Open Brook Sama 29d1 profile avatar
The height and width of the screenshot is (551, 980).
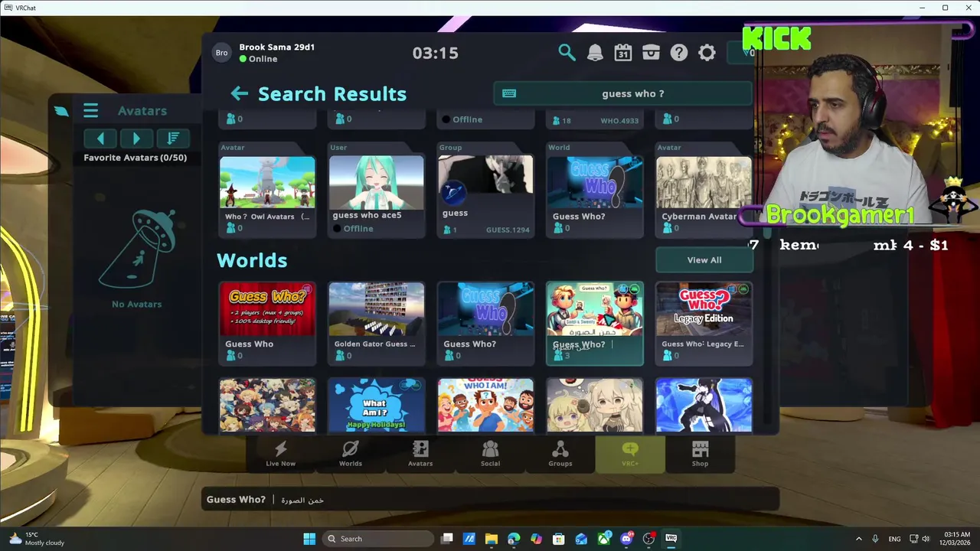[x=221, y=53]
